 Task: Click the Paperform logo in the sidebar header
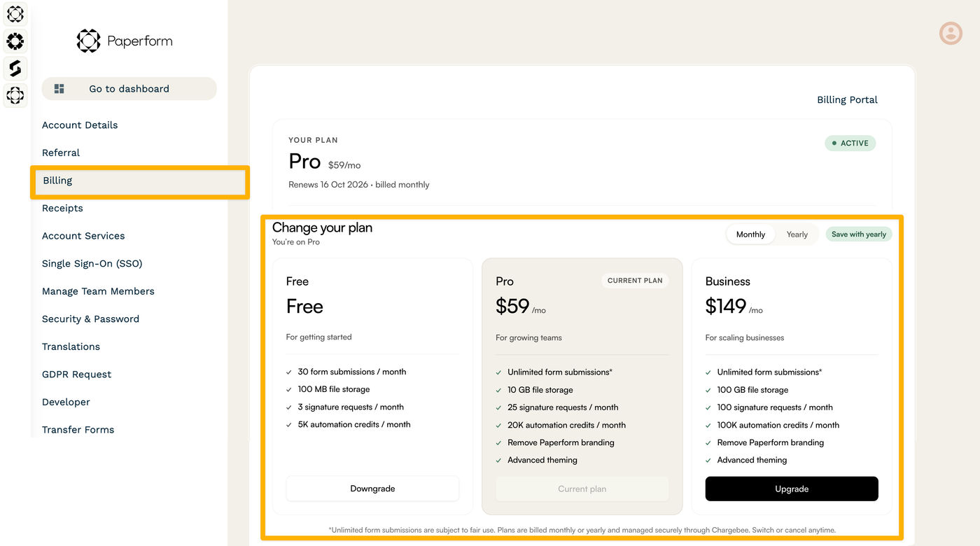[125, 41]
